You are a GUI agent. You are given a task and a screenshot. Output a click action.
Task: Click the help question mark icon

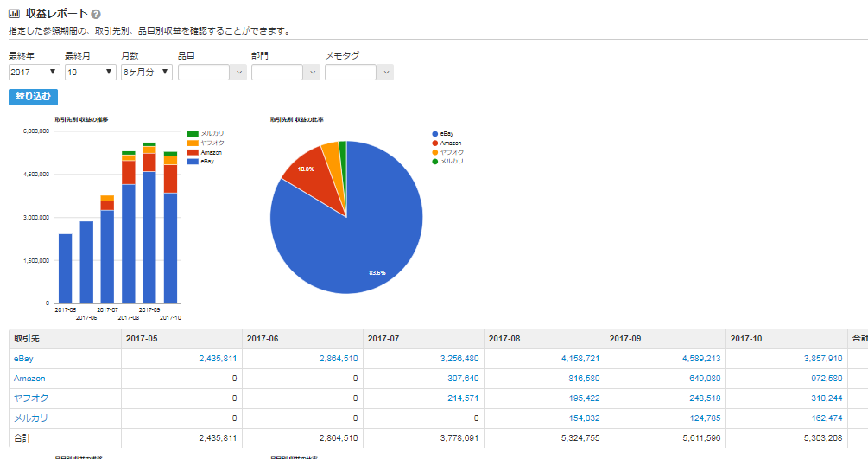click(x=96, y=15)
